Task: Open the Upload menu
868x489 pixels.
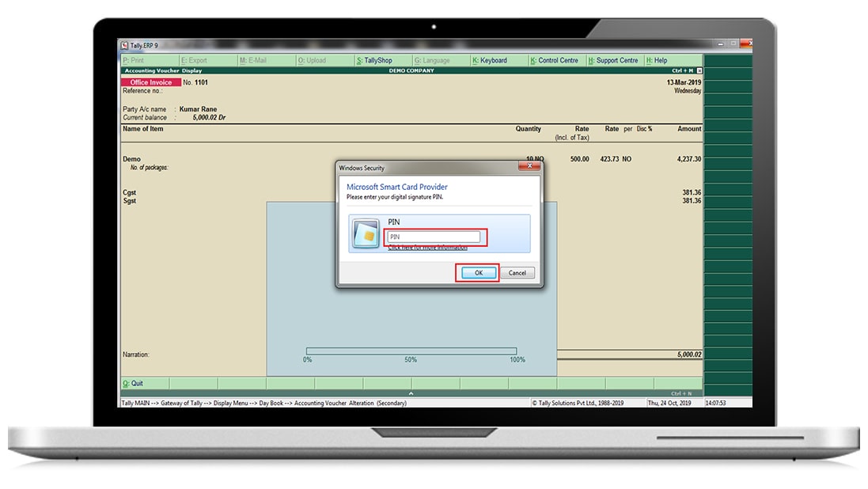Action: 325,60
